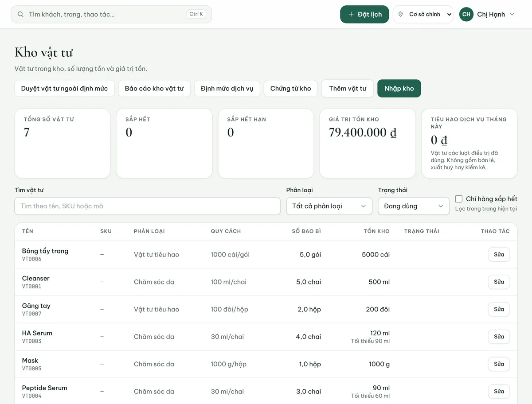Screen dimensions: 532x404
Task: Click package count 4,0 chai
Action: coord(309,337)
